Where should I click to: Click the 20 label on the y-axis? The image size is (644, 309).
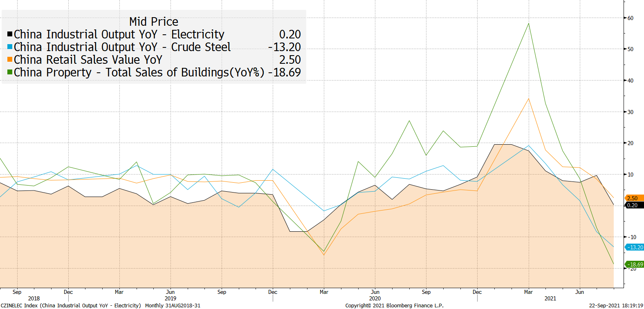click(x=631, y=143)
